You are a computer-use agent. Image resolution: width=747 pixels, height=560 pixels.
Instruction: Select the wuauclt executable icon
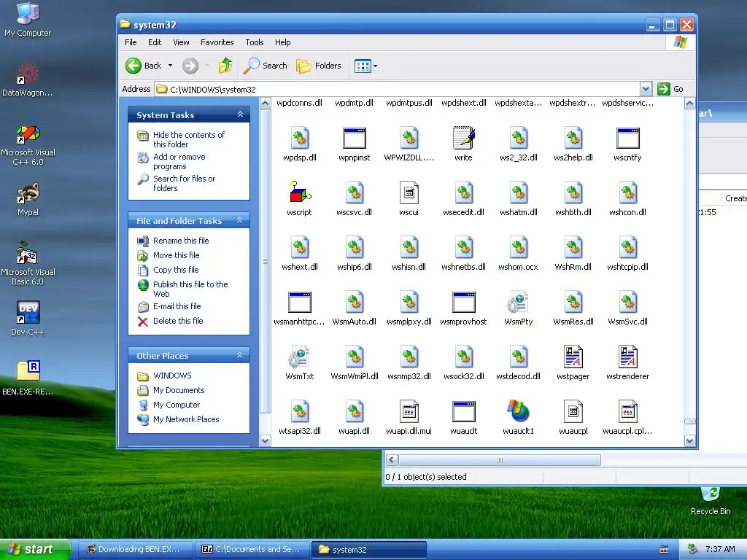click(x=463, y=411)
